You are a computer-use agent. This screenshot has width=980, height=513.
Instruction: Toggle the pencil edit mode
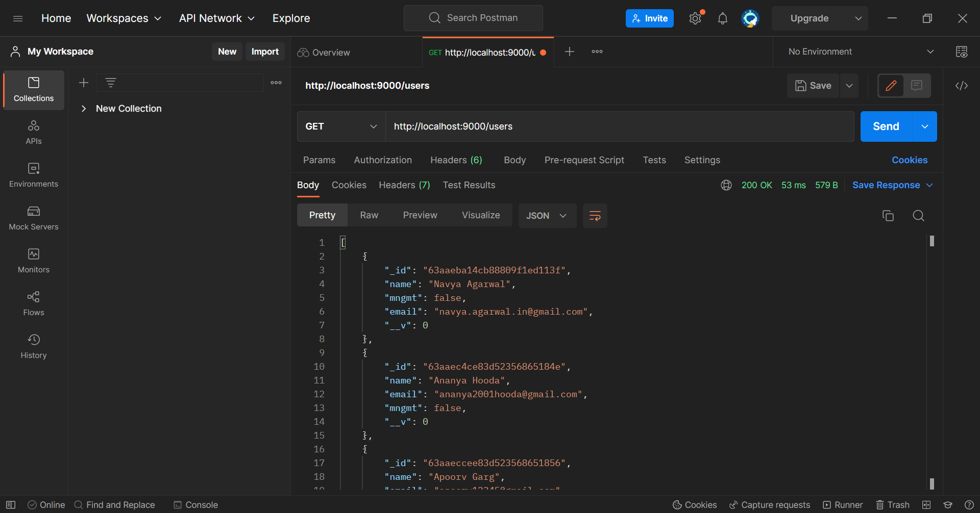pos(891,86)
